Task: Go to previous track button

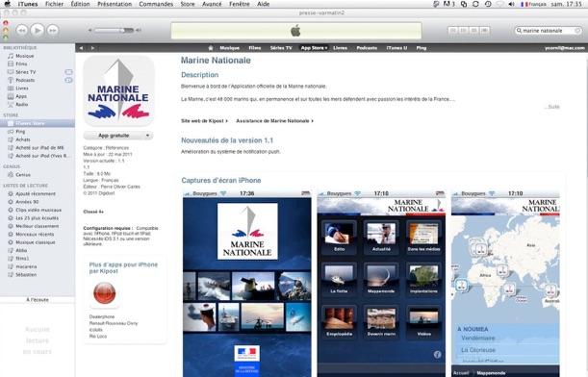Action: point(22,31)
